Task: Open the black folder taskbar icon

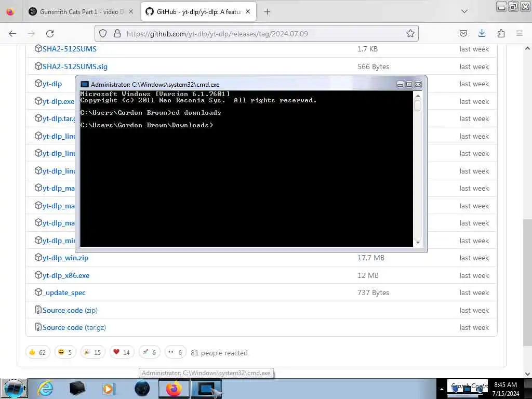Action: pos(77,389)
